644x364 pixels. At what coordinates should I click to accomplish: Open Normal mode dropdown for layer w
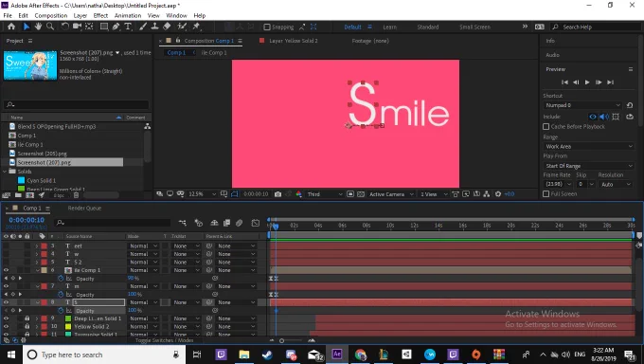click(x=143, y=254)
